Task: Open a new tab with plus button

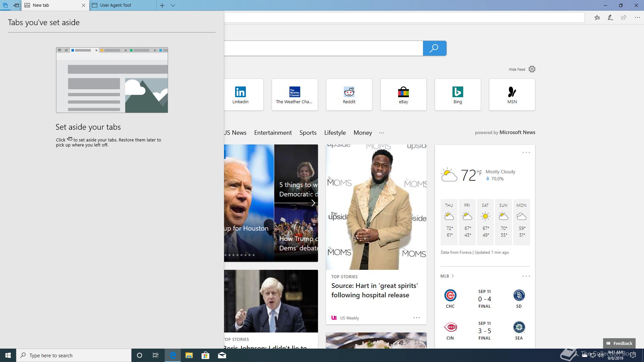Action: [x=162, y=5]
